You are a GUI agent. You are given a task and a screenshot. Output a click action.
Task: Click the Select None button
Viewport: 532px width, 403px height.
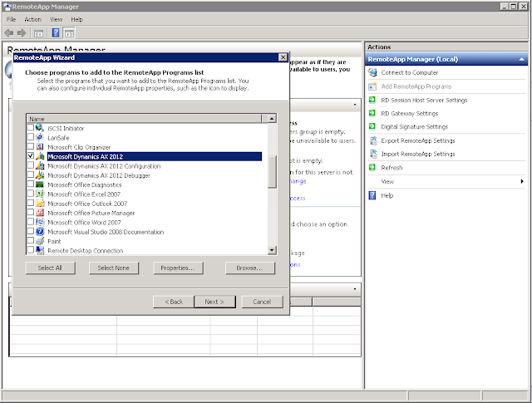tap(114, 268)
